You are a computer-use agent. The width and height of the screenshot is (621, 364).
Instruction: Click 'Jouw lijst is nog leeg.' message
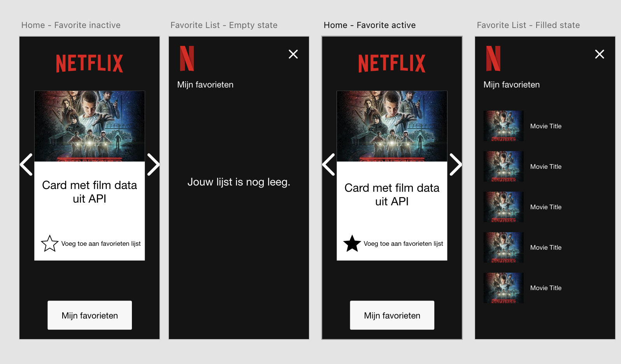pos(239,182)
